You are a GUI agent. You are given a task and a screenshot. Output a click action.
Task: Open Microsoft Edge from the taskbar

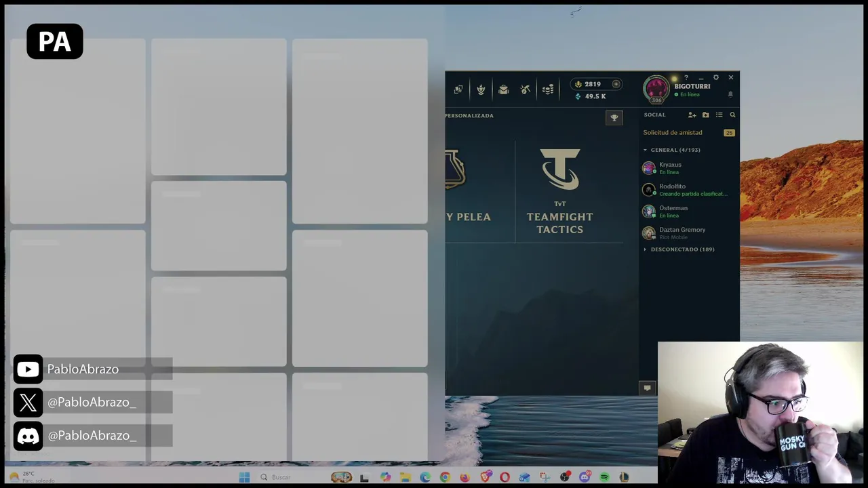425,477
